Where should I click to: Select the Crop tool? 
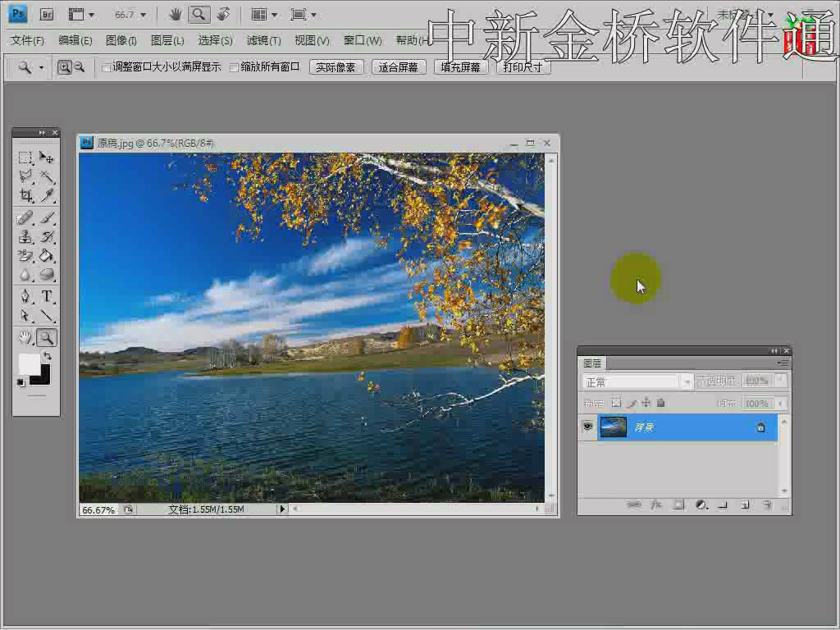pyautogui.click(x=25, y=195)
